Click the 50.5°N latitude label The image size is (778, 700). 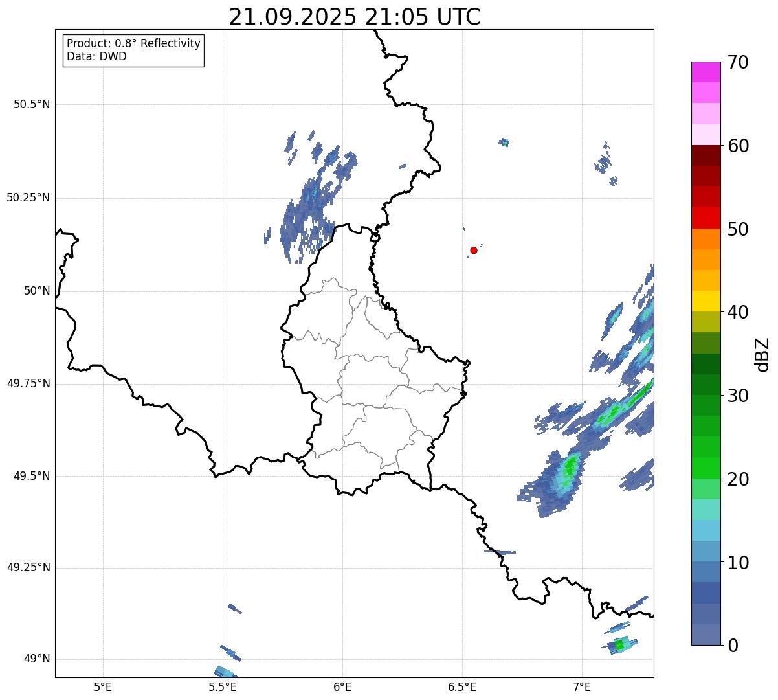[x=32, y=104]
